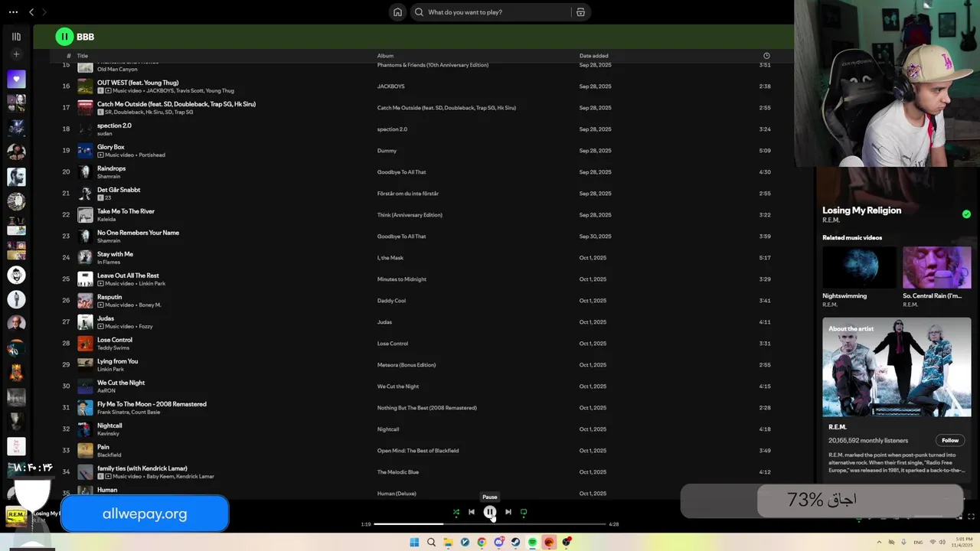
Task: Follow R.E.M. artist
Action: (950, 441)
